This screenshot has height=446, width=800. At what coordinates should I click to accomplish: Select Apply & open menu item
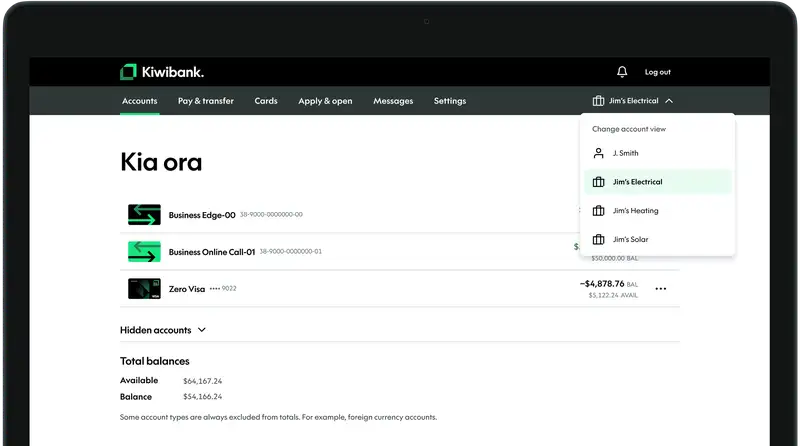pos(325,101)
